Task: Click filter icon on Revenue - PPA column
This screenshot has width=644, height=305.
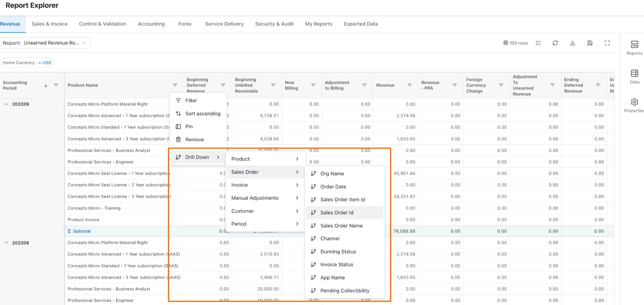Action: (454, 85)
